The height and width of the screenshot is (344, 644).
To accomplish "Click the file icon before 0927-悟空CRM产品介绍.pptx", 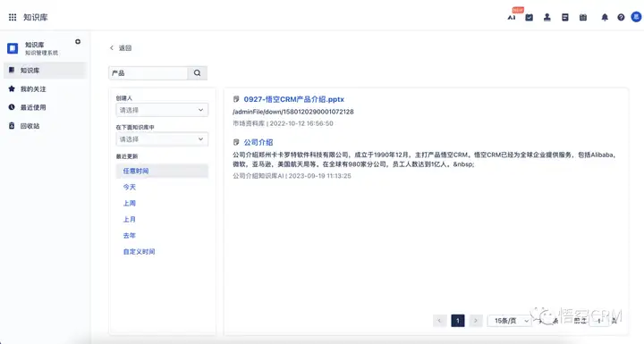I will coord(236,99).
